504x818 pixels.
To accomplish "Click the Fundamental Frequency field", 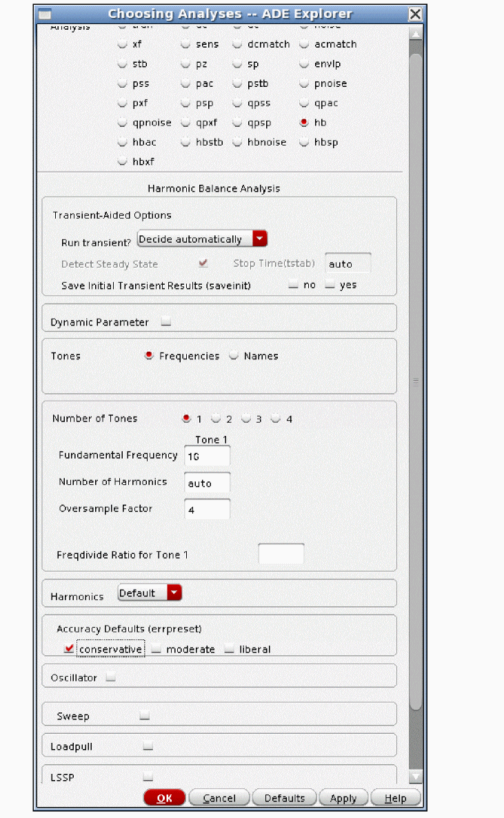I will [207, 456].
